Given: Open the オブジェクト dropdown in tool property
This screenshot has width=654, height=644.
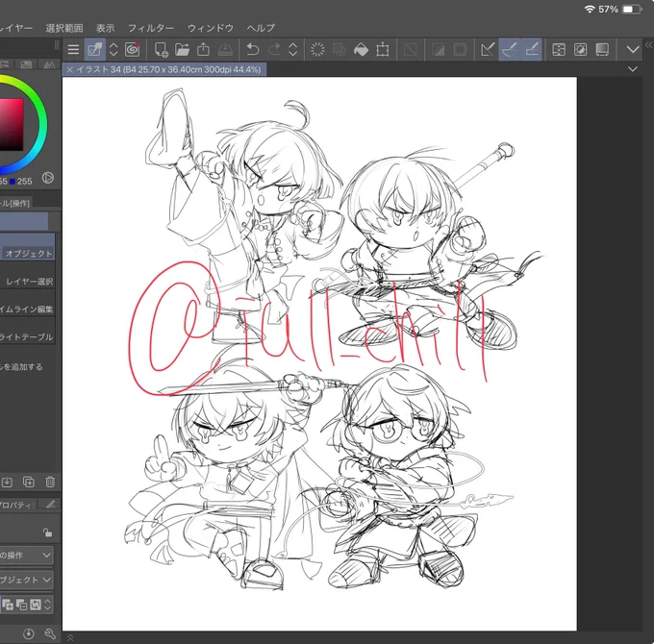Looking at the screenshot, I should coord(26,580).
